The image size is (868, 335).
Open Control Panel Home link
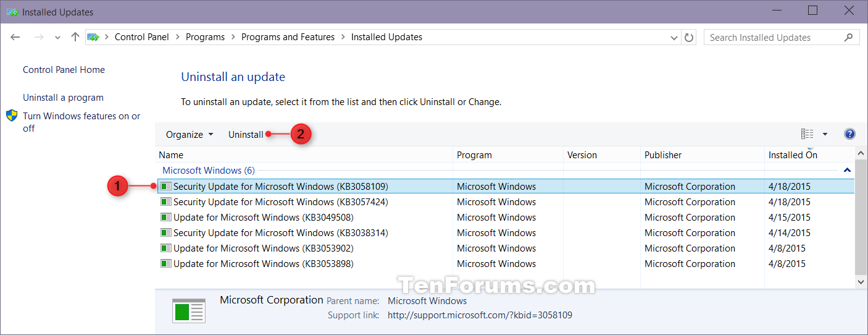click(64, 70)
